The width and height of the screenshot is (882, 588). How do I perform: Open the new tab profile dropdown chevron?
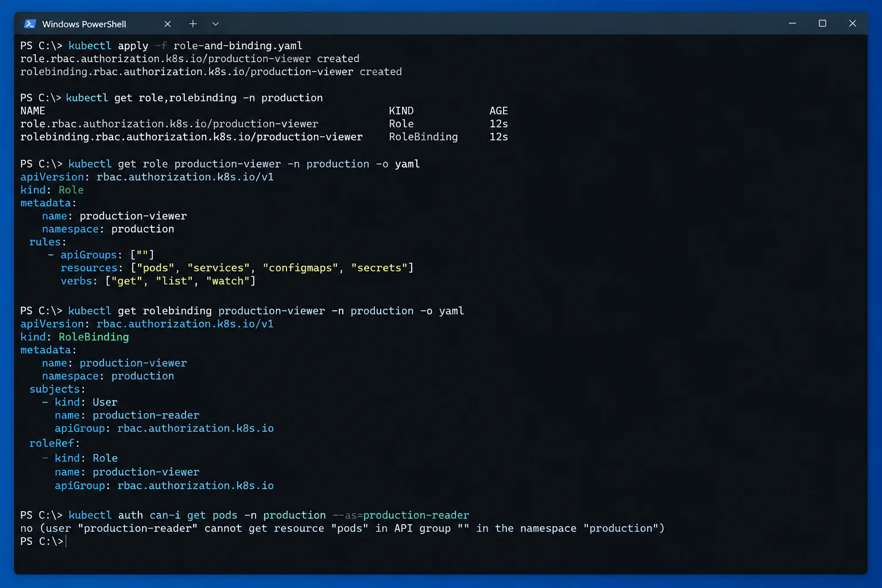click(x=215, y=24)
